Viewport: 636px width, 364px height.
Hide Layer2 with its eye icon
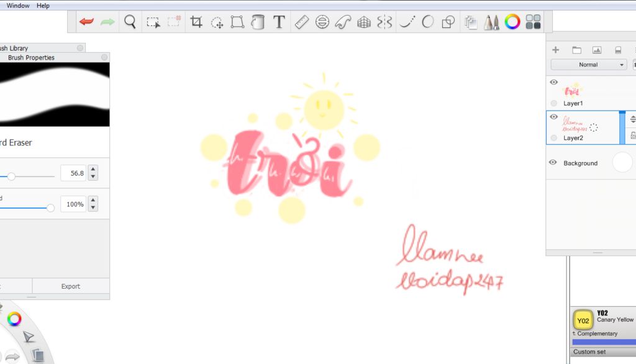click(x=553, y=116)
